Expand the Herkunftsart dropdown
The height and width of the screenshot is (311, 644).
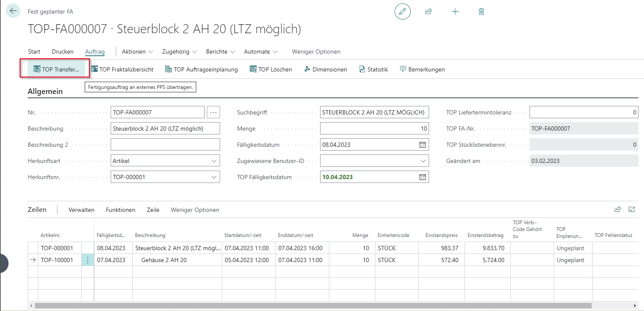214,161
